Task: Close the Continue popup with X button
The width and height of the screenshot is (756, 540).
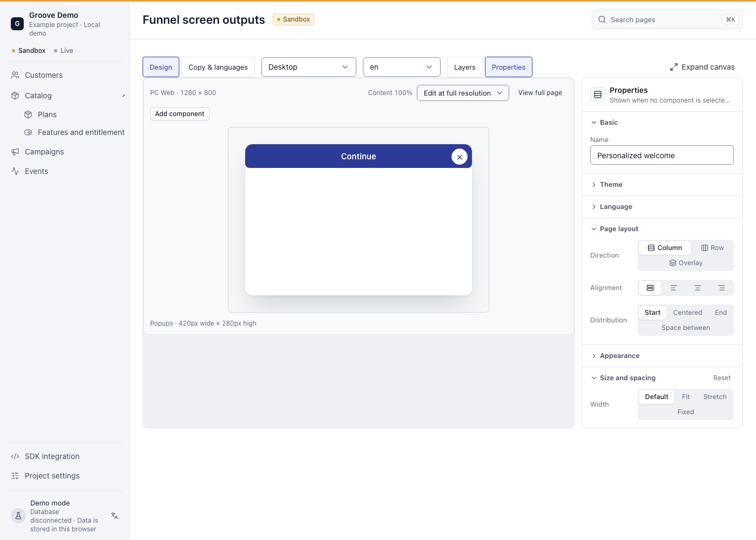Action: 460,157
